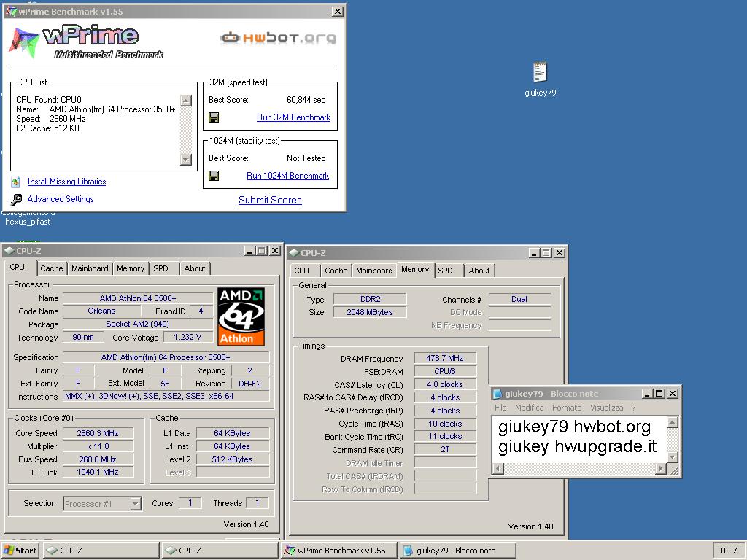Click the second CPU-Z taskbar button
The height and width of the screenshot is (560, 747).
coord(220,550)
